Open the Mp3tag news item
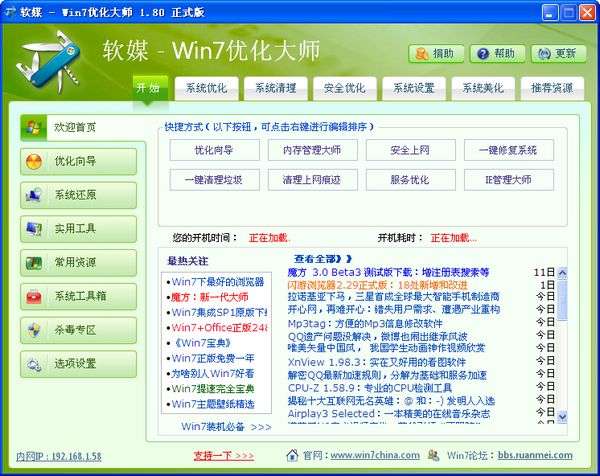 pyautogui.click(x=365, y=324)
